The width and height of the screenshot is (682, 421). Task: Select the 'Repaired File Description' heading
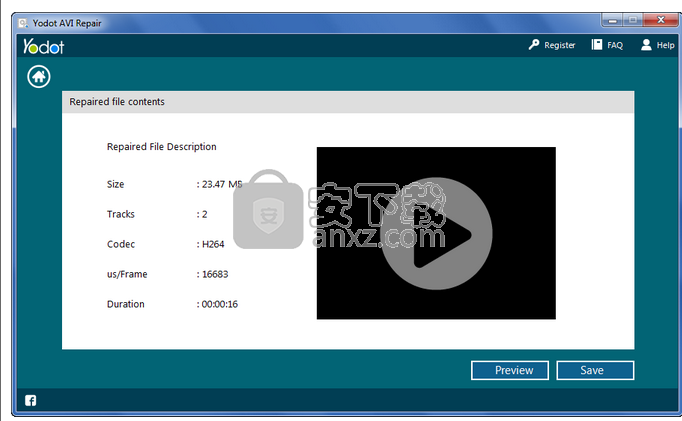[x=161, y=147]
